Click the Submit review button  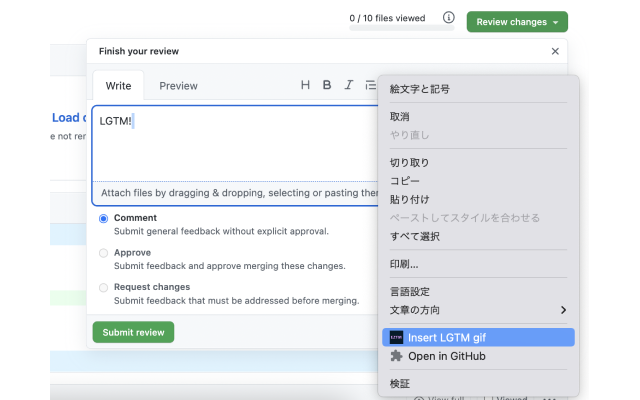tap(133, 332)
